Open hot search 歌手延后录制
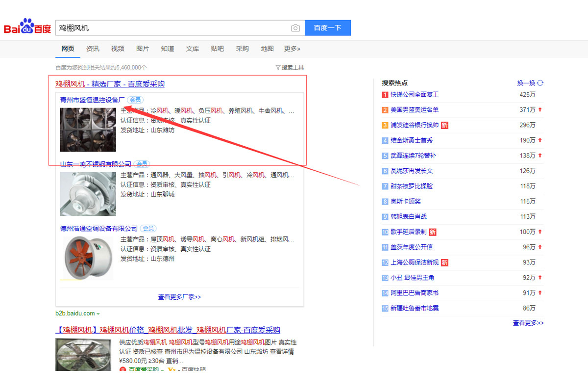Image resolution: width=588 pixels, height=391 pixels. [409, 232]
